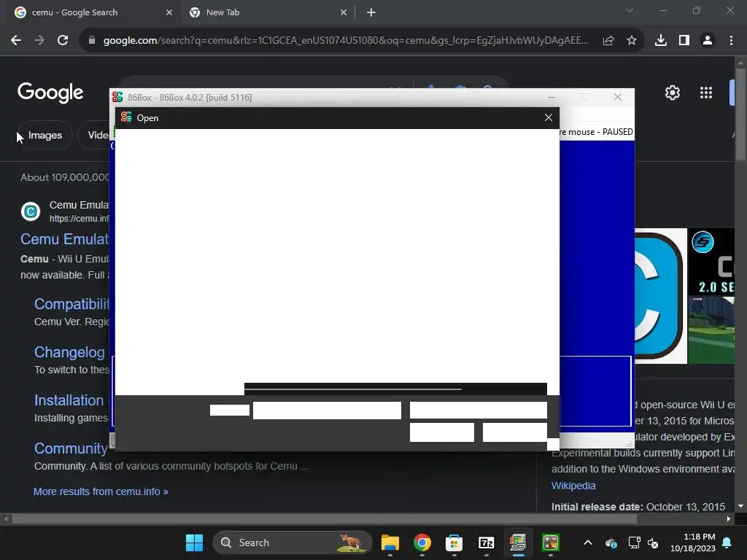Open clock and date 1:18 PM
This screenshot has width=747, height=560.
[x=693, y=542]
